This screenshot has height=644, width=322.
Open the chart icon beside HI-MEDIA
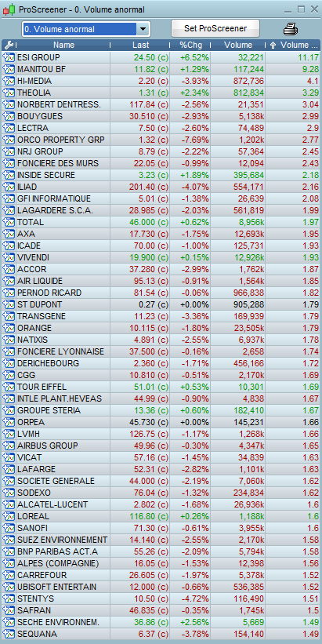pos(9,81)
